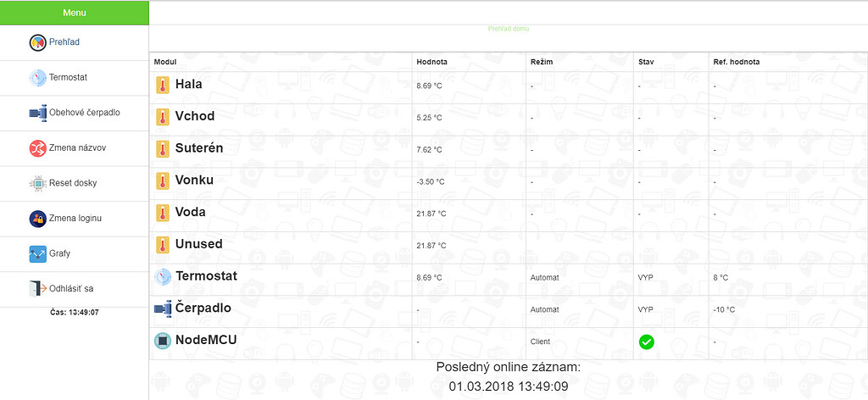Open the Obehové čerpadlo menu item

click(x=85, y=113)
